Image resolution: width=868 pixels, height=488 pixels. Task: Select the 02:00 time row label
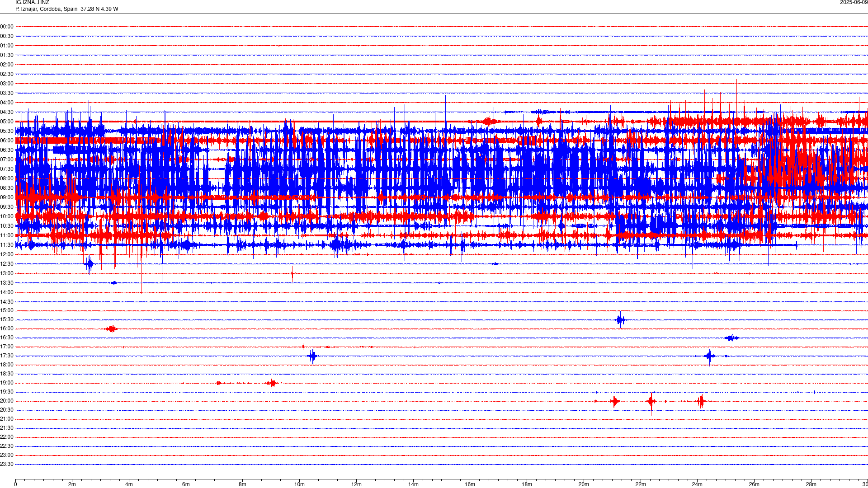click(7, 65)
